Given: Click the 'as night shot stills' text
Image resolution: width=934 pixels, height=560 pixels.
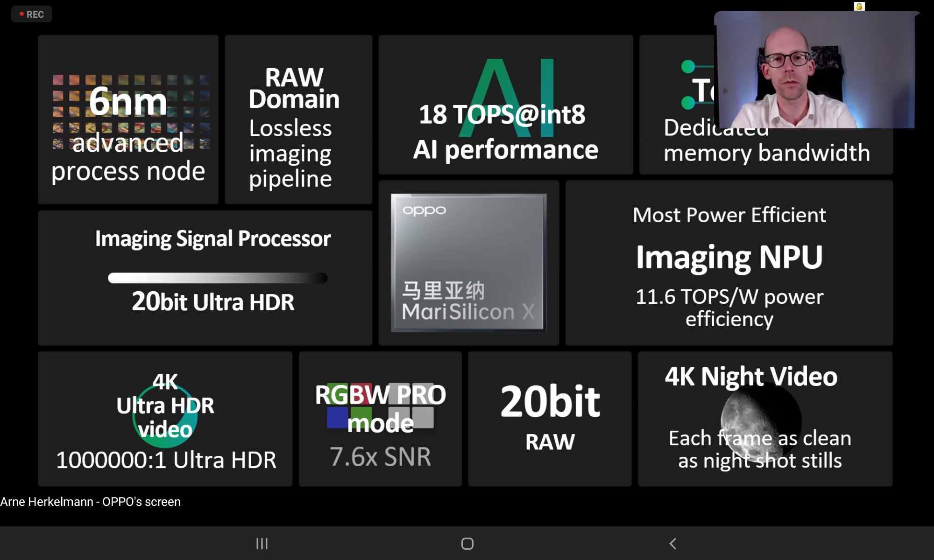Looking at the screenshot, I should (x=760, y=461).
